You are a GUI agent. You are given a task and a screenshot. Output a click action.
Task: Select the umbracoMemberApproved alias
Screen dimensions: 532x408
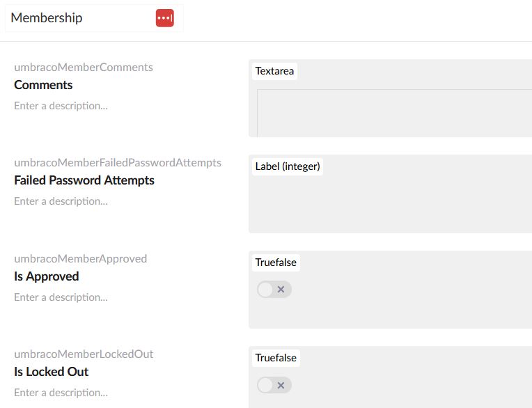(81, 259)
